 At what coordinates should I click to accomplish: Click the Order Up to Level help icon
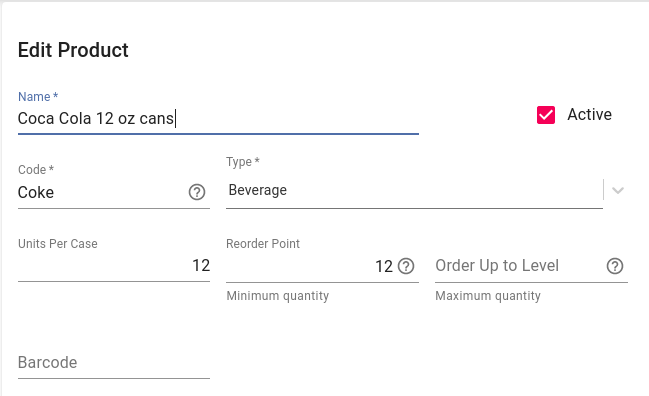click(x=615, y=266)
